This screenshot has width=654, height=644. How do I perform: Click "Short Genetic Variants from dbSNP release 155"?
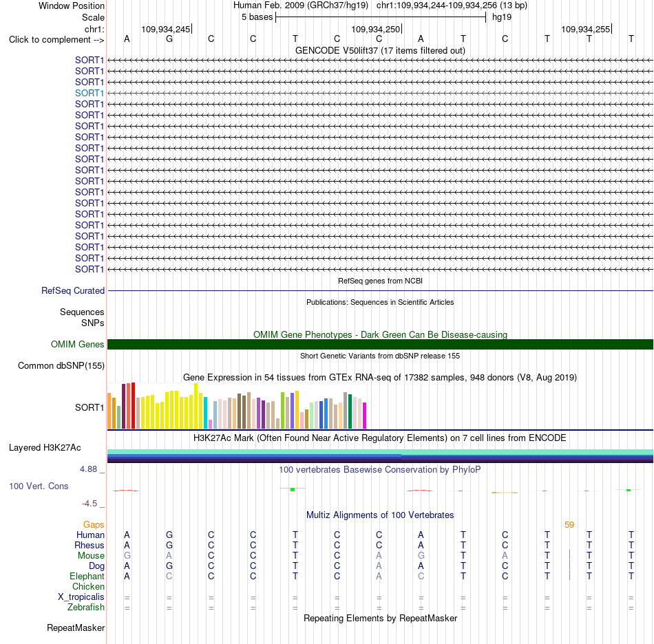pos(380,356)
